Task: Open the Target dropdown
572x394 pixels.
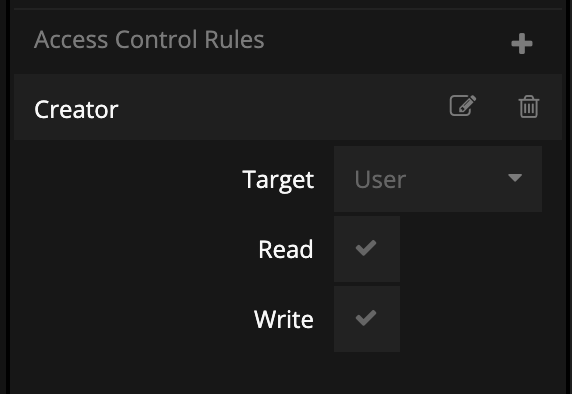Action: pyautogui.click(x=438, y=179)
